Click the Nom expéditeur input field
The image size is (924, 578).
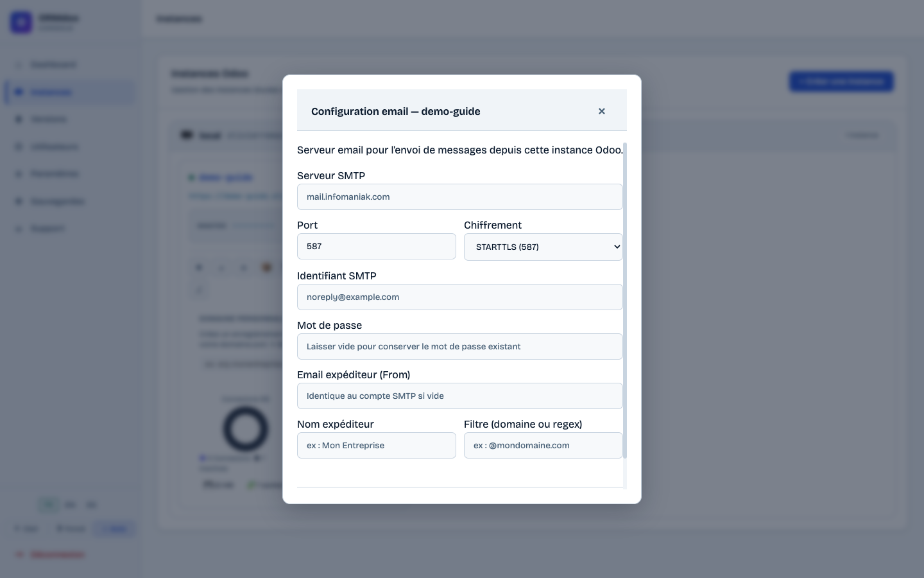[x=376, y=445]
